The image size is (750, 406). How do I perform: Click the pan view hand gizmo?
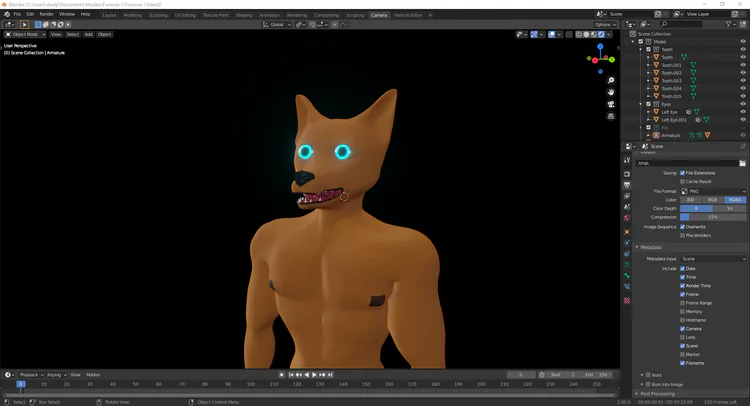pos(611,92)
